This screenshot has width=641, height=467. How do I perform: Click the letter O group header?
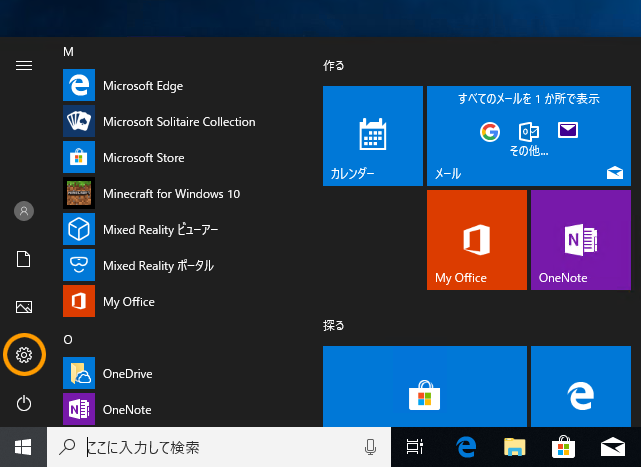[68, 340]
